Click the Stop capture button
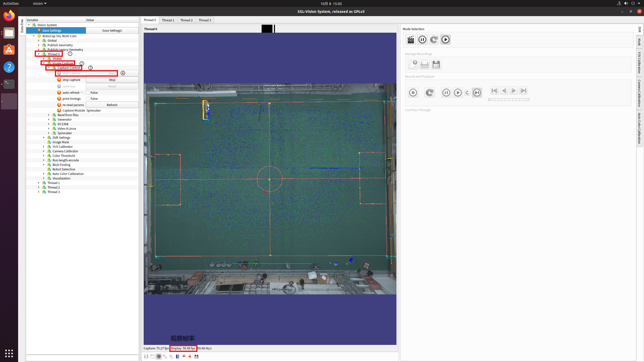 pos(112,80)
